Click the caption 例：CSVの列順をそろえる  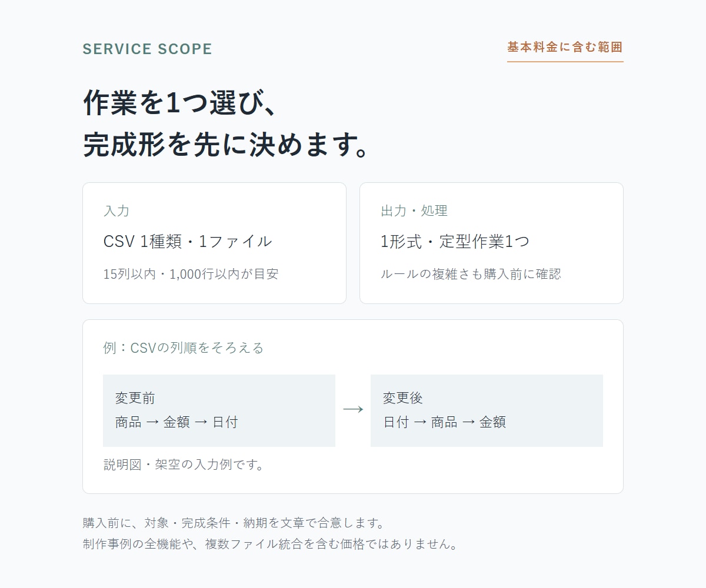[x=184, y=348]
